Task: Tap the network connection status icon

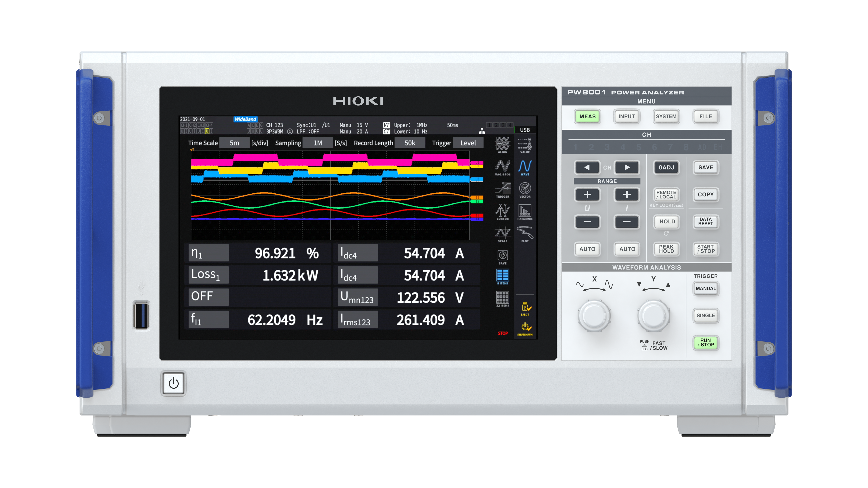Action: coord(482,131)
